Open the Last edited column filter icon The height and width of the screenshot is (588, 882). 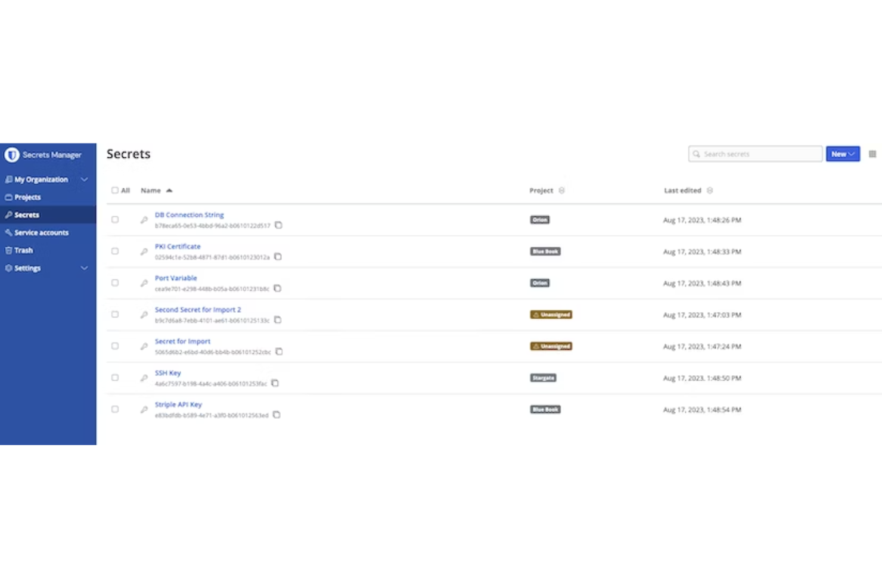pos(710,190)
